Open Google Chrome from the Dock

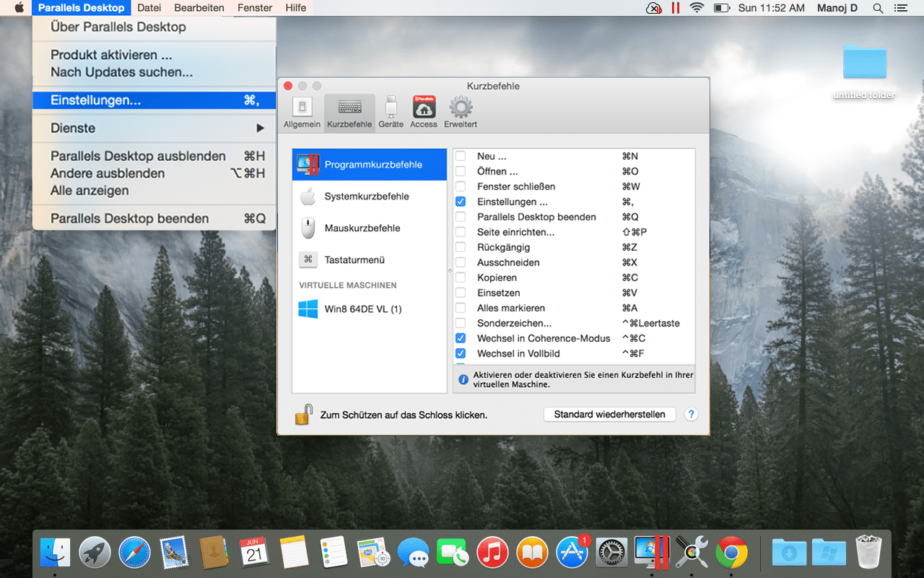(733, 552)
